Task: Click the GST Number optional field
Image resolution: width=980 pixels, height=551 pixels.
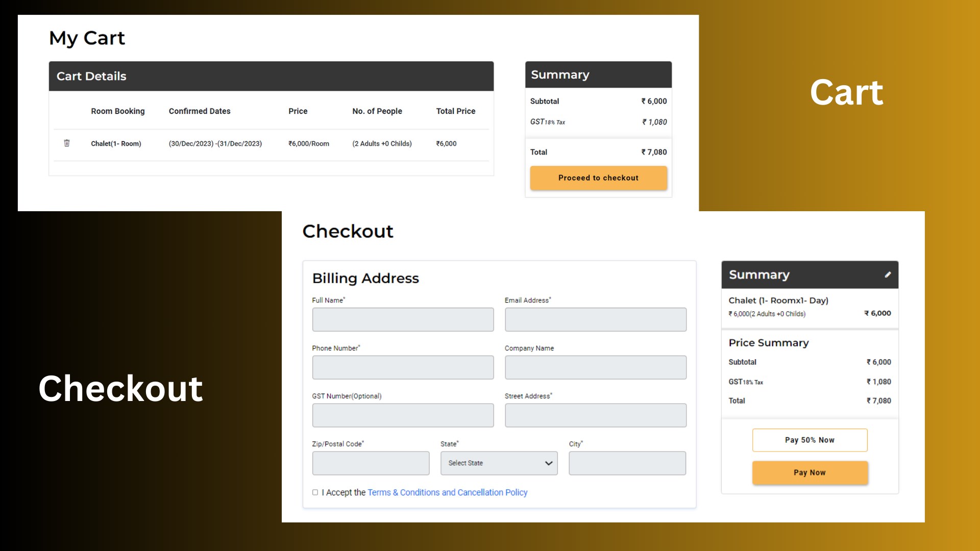Action: point(403,415)
